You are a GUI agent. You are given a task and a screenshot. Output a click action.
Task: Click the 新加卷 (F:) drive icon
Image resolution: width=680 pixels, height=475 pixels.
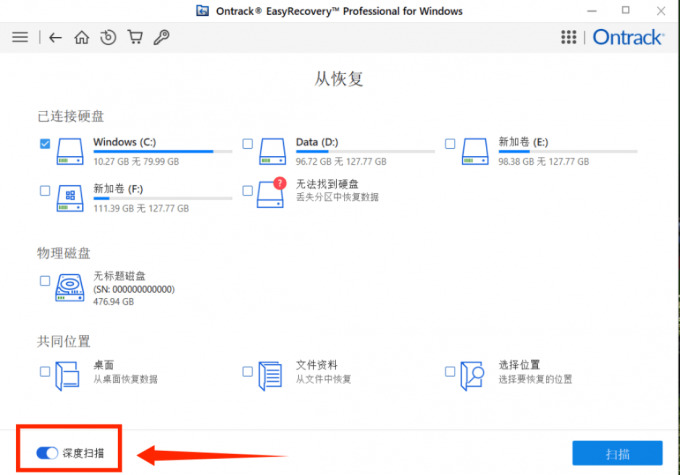point(70,198)
